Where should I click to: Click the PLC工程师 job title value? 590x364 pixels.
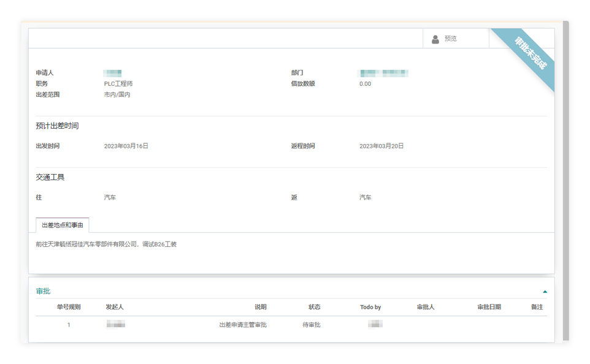point(118,84)
